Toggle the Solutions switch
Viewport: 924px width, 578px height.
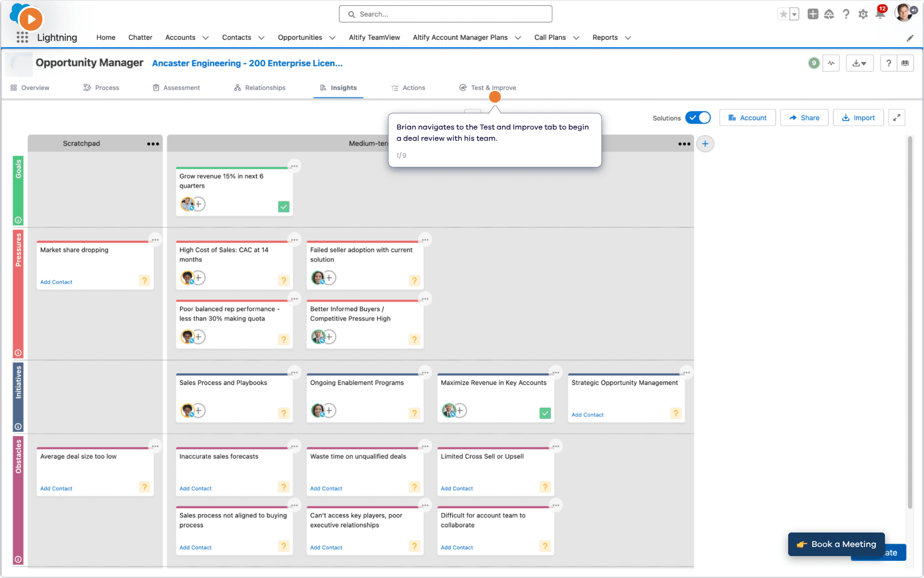(x=698, y=118)
